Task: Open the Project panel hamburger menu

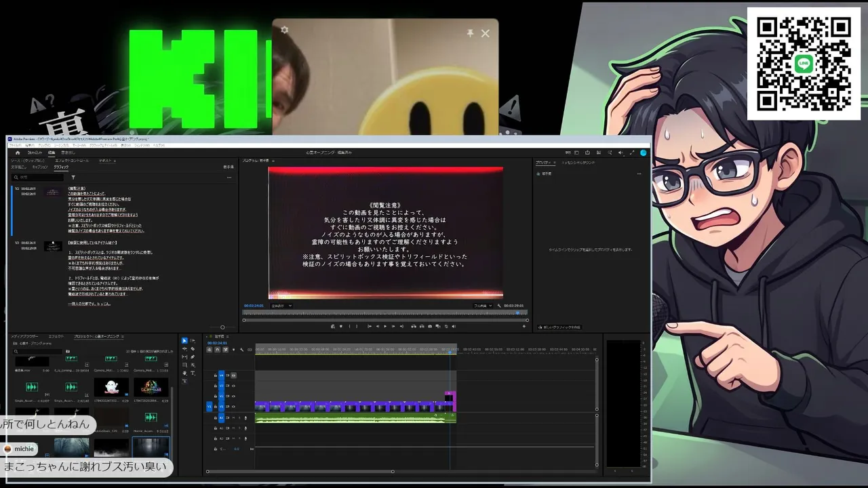Action: [x=123, y=336]
